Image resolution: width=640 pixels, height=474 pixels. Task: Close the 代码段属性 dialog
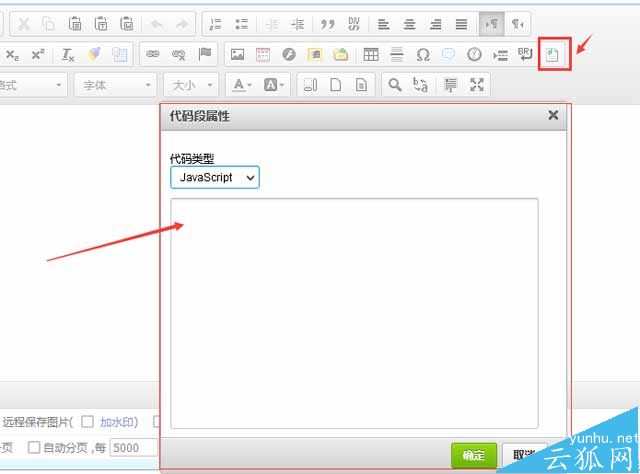tap(553, 115)
